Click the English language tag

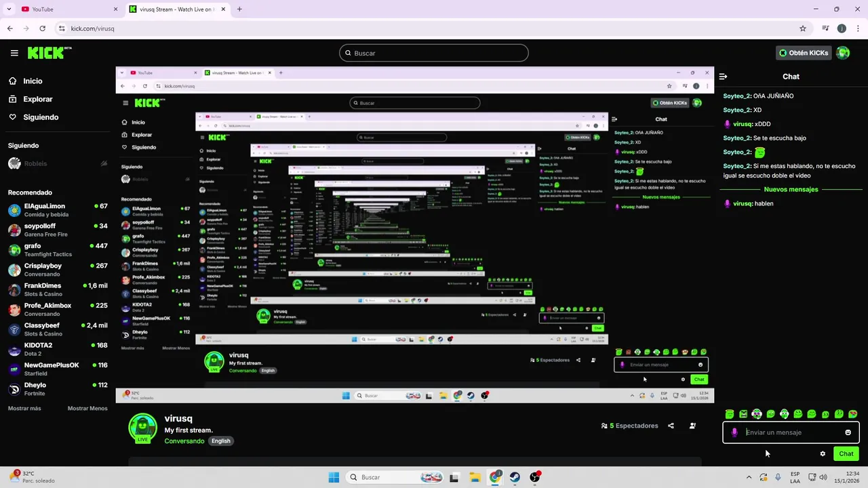(221, 441)
